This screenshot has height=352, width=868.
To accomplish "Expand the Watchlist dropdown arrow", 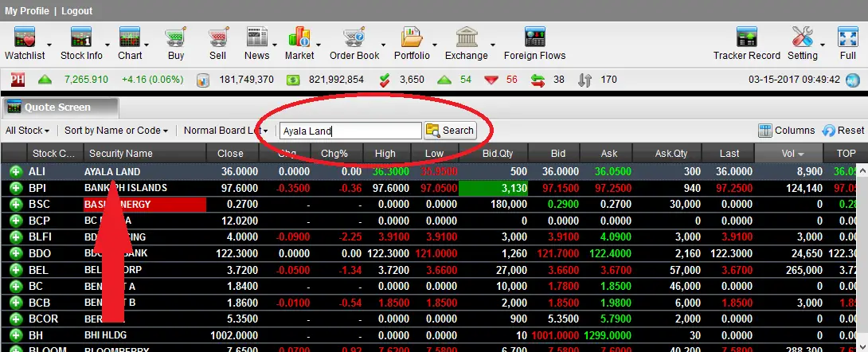I will click(x=49, y=45).
